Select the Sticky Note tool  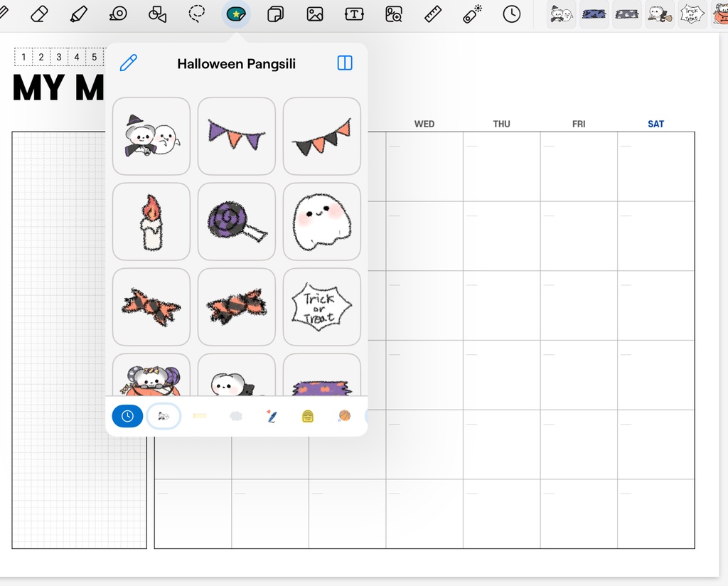tap(275, 14)
